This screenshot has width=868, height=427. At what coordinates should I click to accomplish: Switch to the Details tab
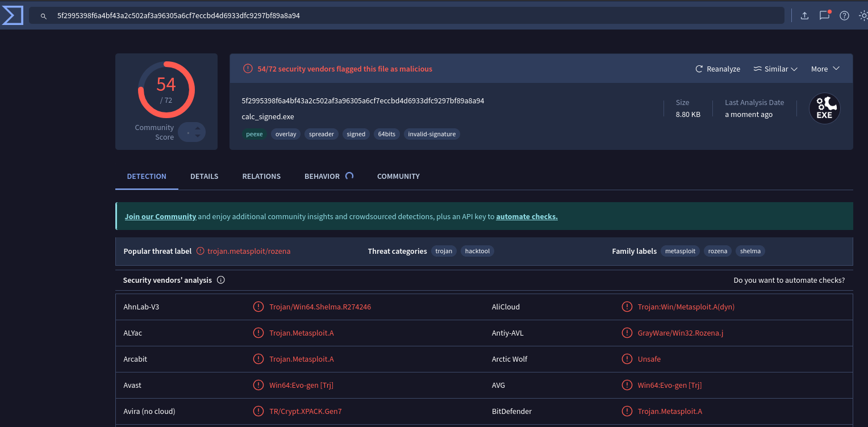tap(204, 176)
